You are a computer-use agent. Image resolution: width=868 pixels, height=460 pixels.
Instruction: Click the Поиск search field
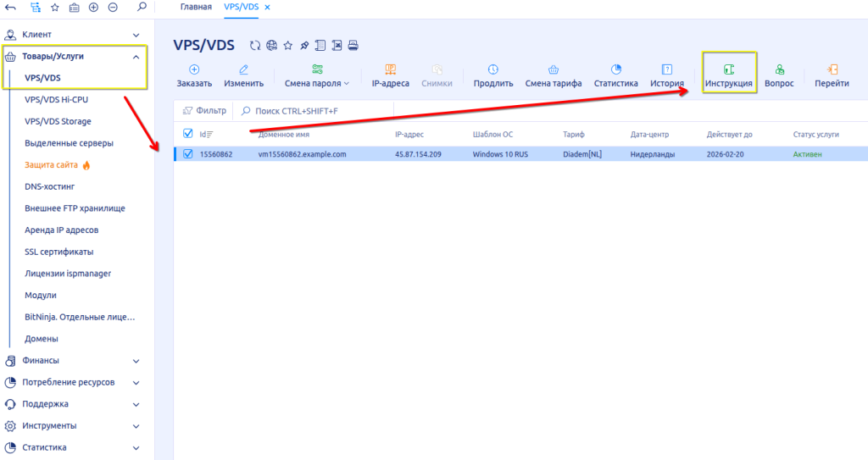(296, 111)
